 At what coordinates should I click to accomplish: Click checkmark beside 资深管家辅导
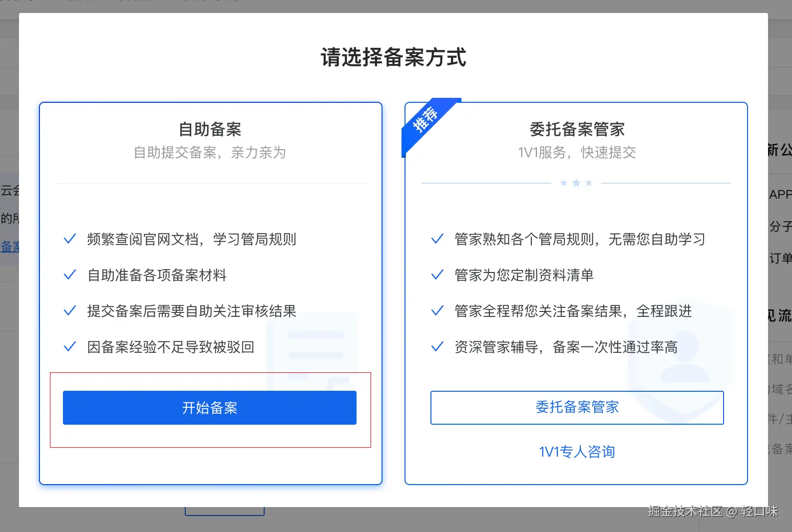[437, 347]
